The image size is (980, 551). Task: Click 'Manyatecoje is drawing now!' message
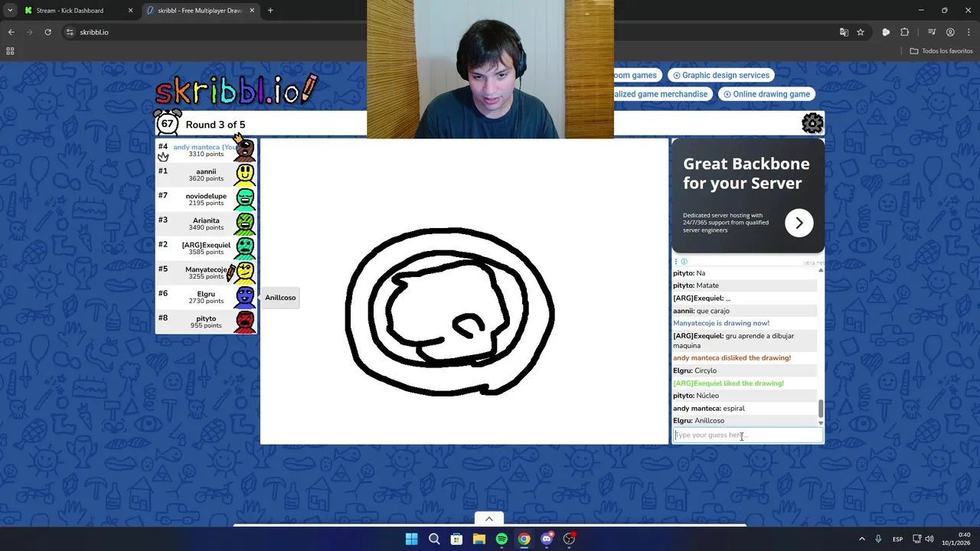click(x=721, y=323)
